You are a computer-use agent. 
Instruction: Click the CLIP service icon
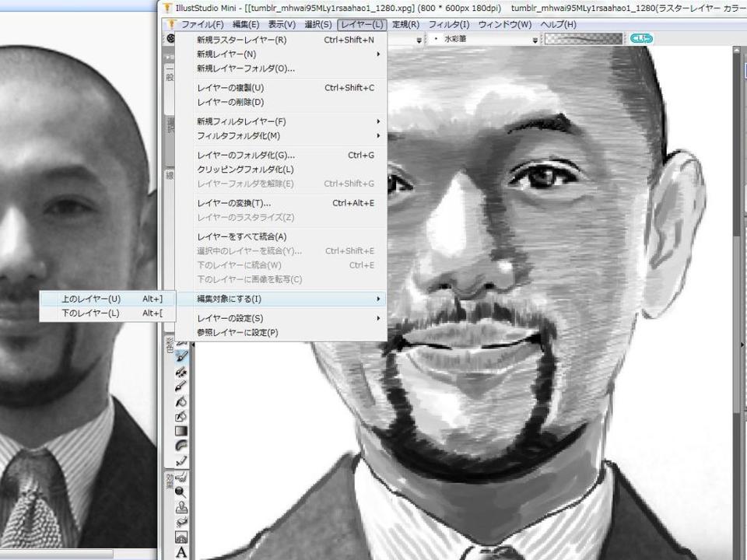(x=641, y=39)
